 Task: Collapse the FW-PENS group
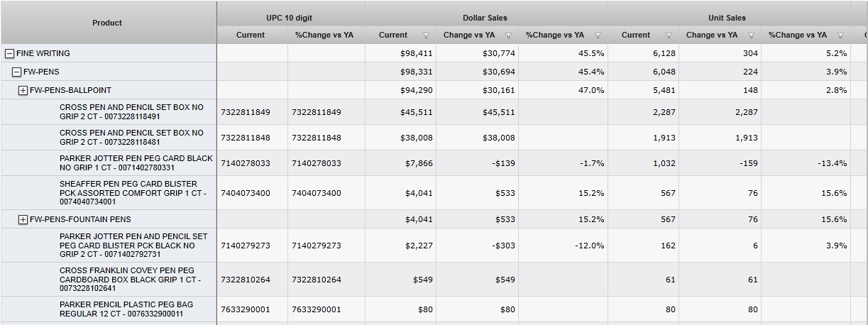pyautogui.click(x=16, y=72)
